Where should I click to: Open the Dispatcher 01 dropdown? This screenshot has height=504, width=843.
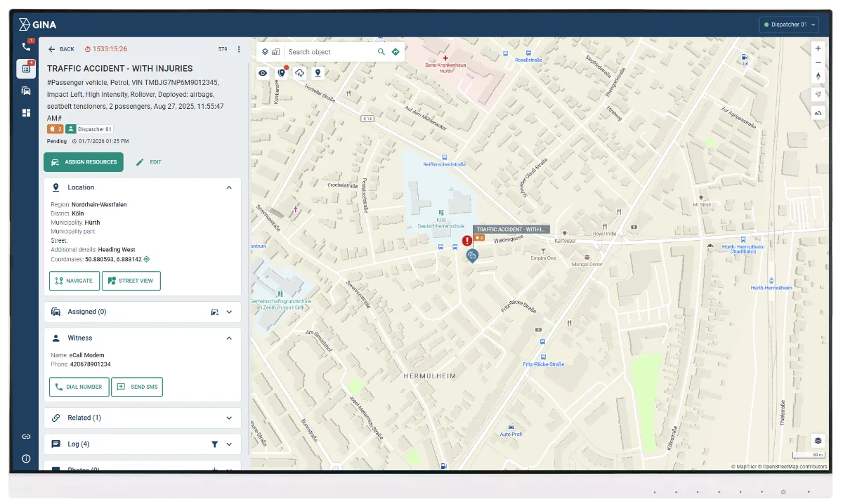coord(788,24)
